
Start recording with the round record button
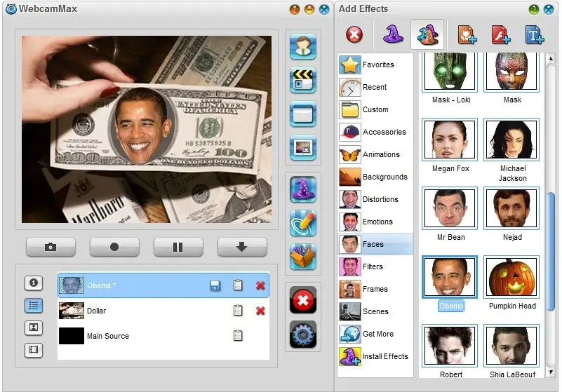(x=114, y=247)
